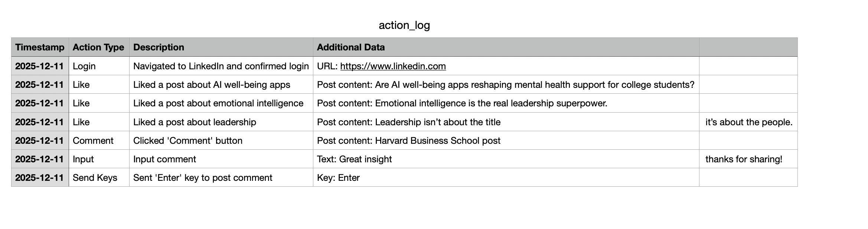Select cell 'Liked a post about AI well-being apps'
This screenshot has width=868, height=229.
(221, 84)
